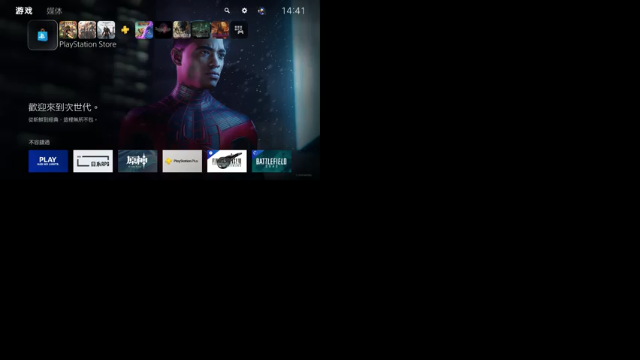Open the PlayStation Store icon
The height and width of the screenshot is (360, 640).
pyautogui.click(x=42, y=35)
